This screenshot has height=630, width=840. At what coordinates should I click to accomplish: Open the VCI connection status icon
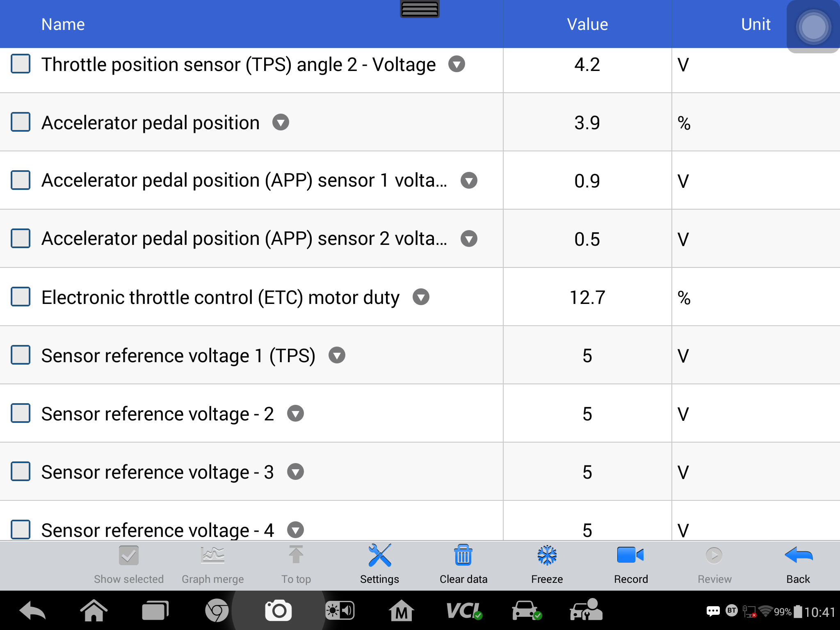[464, 611]
